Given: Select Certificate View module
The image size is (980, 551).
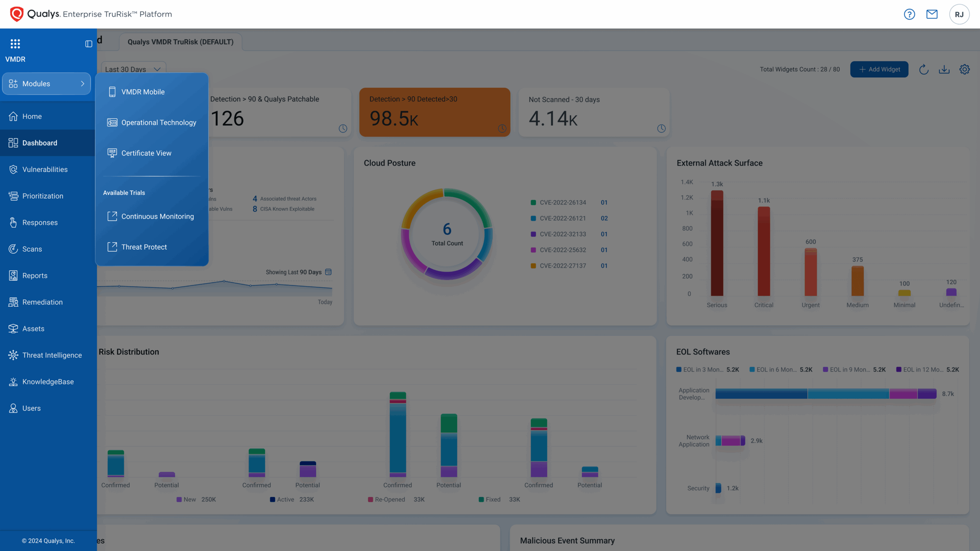Looking at the screenshot, I should 152,153.
